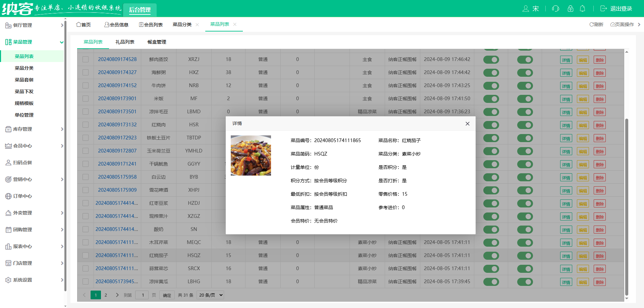Open the 营销中心 marketing icon in sidebar
Screen dimensions: 644x308
(x=8, y=179)
